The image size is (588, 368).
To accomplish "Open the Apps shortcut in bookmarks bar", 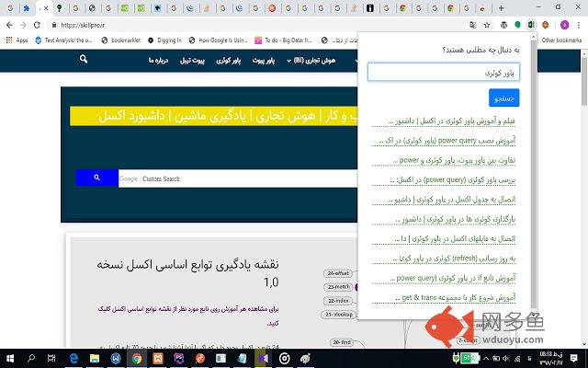I will tap(16, 40).
